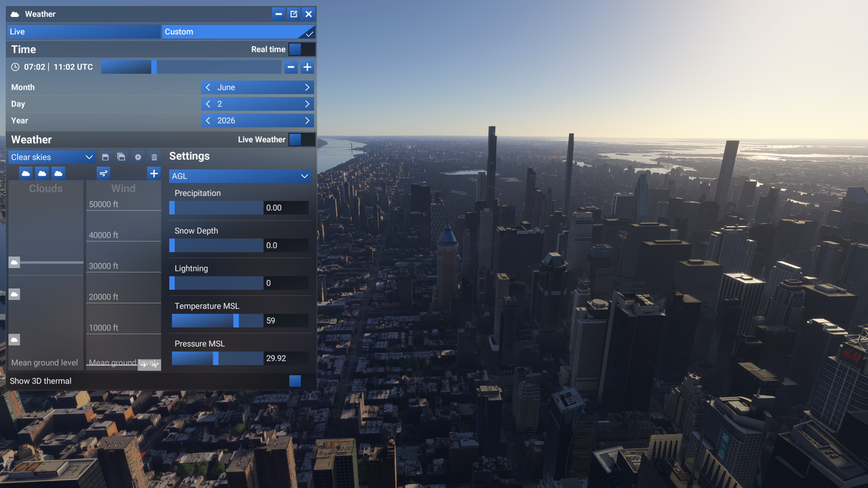Click the Weather panel cloud title icon
This screenshot has height=488, width=868.
tap(15, 14)
